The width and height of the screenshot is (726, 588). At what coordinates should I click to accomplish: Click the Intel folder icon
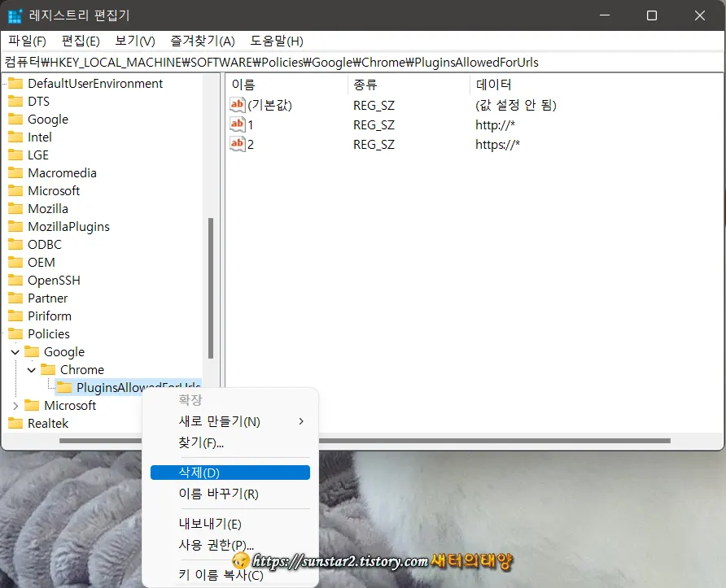coord(15,137)
